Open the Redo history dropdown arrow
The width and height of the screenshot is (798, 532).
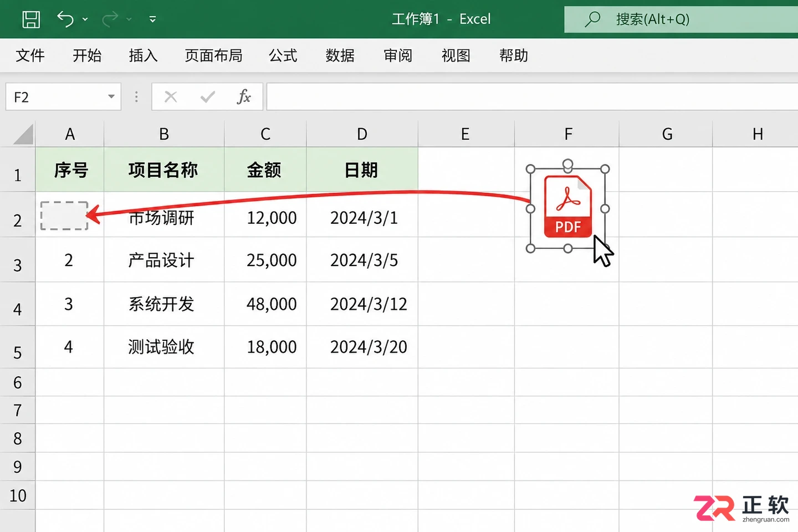129,19
